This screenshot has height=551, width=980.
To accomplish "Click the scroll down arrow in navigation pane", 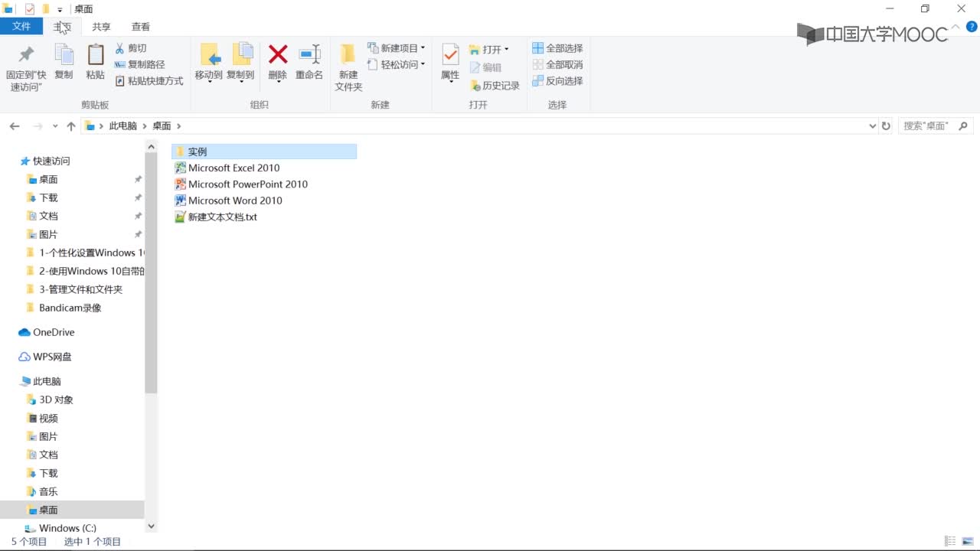I will [151, 527].
